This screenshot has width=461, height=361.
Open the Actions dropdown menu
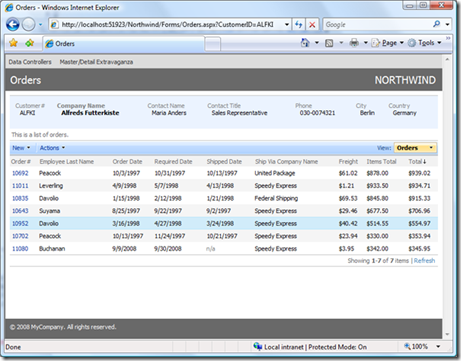(52, 148)
